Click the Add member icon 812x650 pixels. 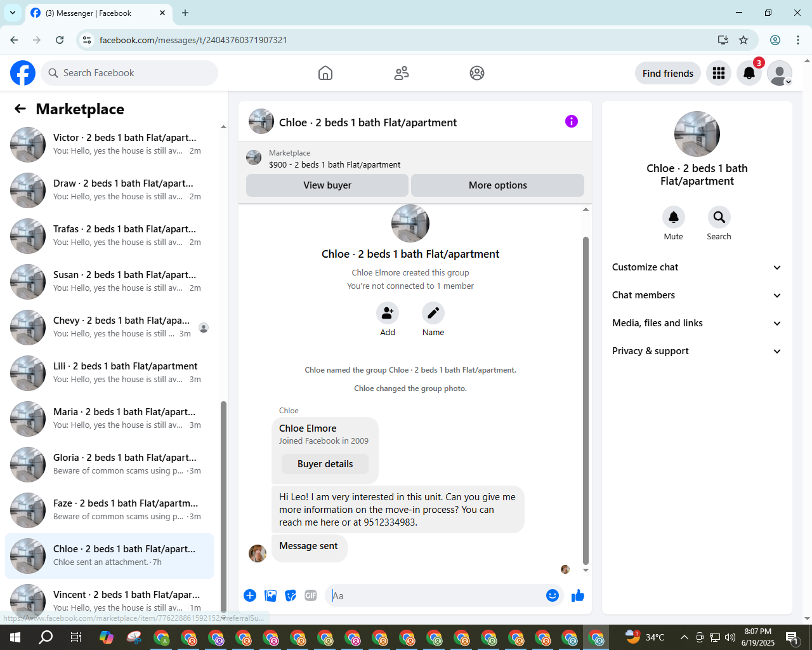tap(388, 313)
